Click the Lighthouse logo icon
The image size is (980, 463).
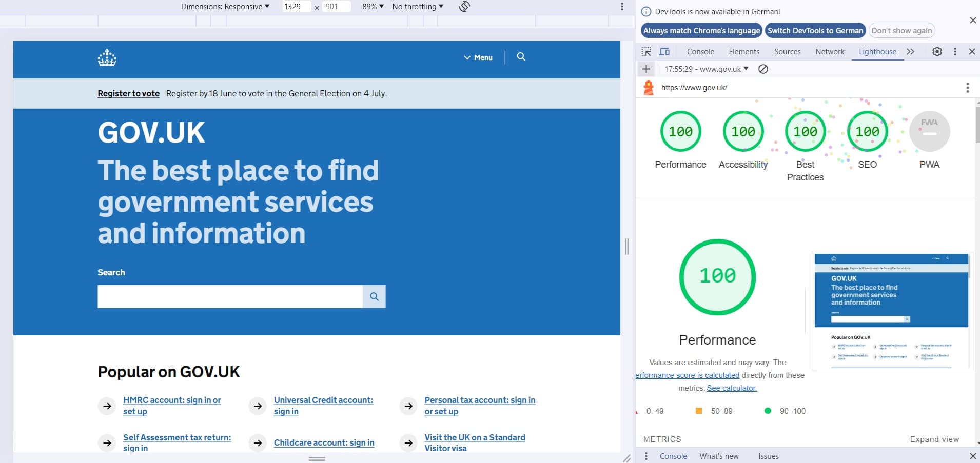[x=649, y=88]
